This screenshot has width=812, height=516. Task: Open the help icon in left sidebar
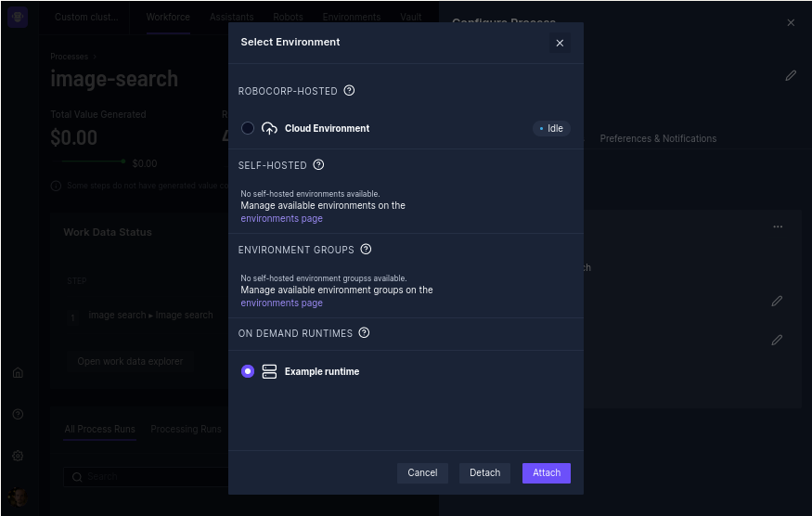tap(19, 414)
